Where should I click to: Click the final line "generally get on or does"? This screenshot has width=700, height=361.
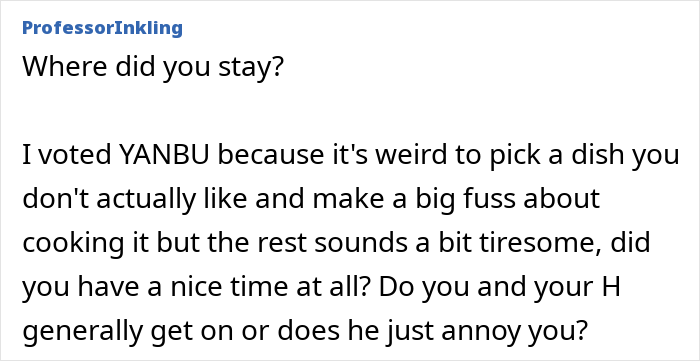click(x=304, y=332)
